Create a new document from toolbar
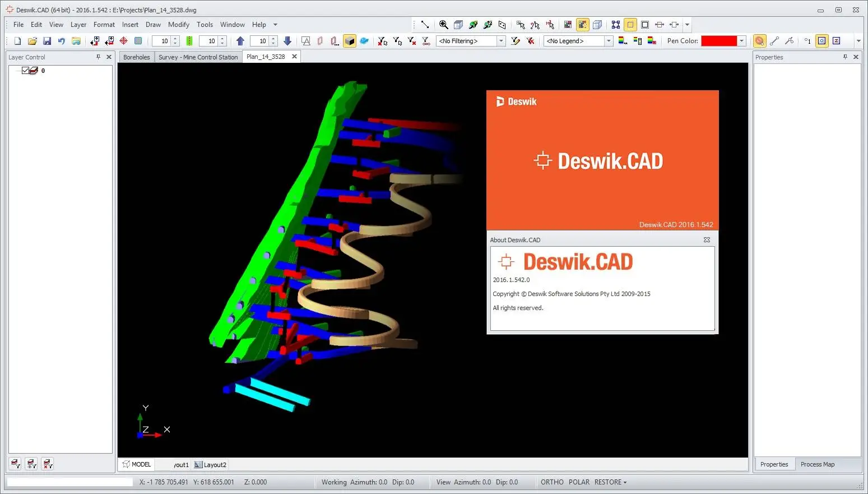Viewport: 868px width, 494px height. [x=18, y=41]
